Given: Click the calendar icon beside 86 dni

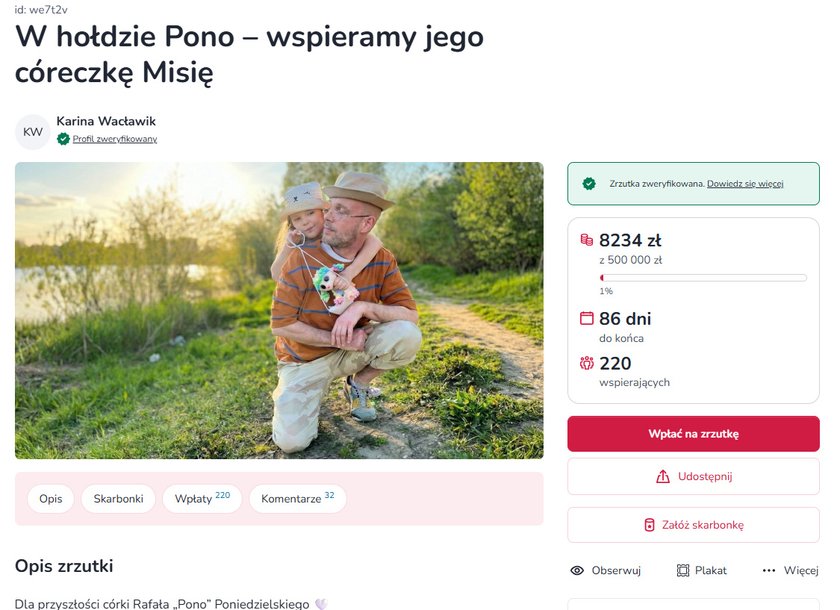Looking at the screenshot, I should pos(587,319).
